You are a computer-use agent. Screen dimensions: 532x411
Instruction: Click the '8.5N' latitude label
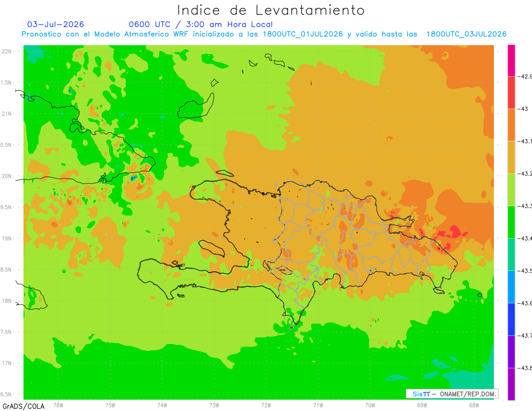6,270
